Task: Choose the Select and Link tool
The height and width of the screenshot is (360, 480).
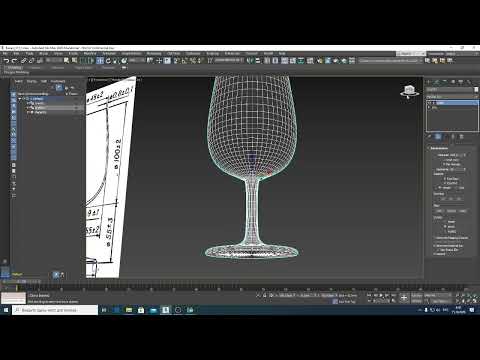Action: point(24,61)
